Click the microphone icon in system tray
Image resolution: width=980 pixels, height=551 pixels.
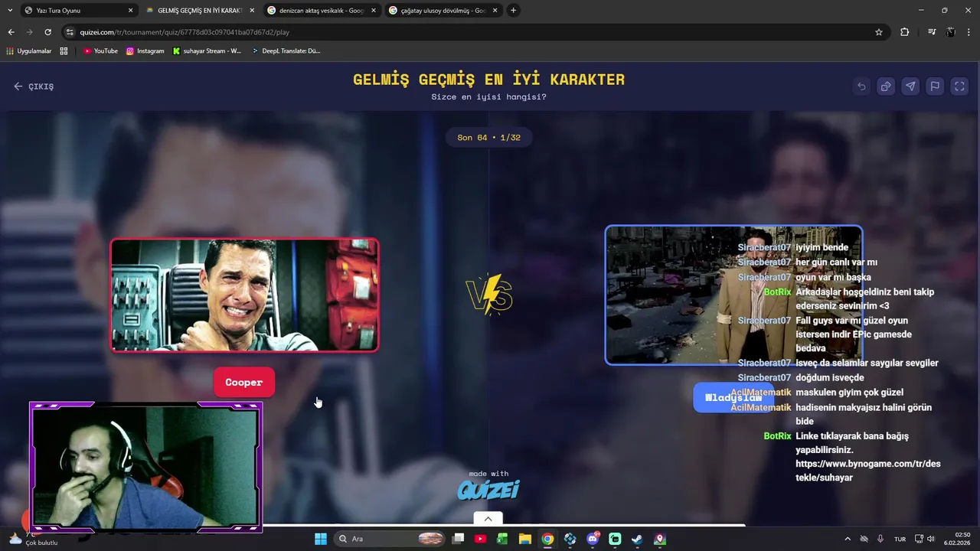coord(880,539)
